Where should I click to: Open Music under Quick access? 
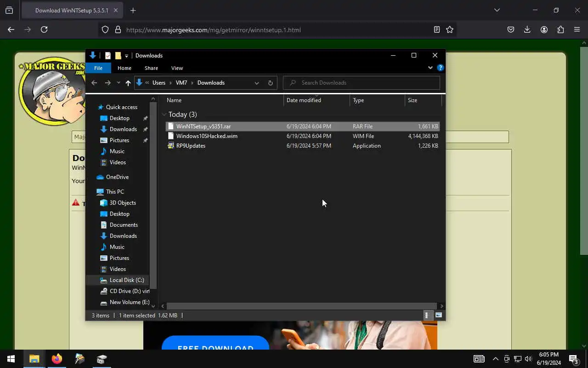pyautogui.click(x=117, y=151)
